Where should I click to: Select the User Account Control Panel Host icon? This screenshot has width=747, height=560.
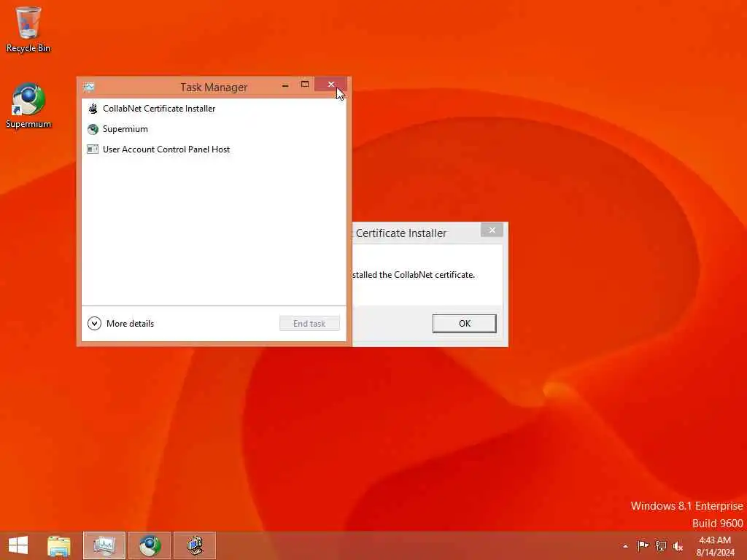pos(93,149)
